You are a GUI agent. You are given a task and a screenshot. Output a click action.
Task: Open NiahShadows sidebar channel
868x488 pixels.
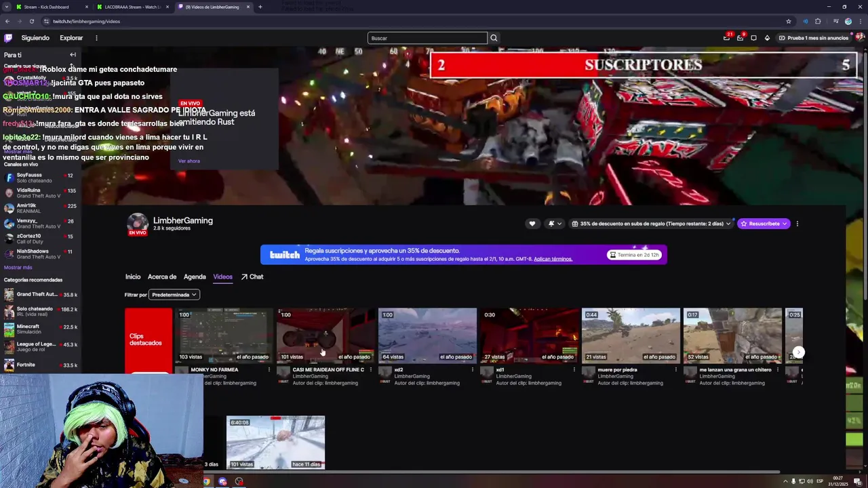click(x=41, y=254)
